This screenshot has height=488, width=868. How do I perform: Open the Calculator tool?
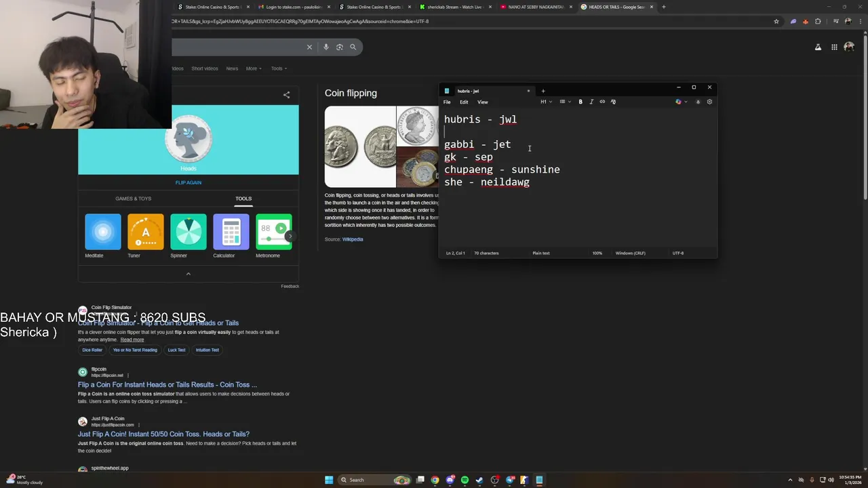coord(231,236)
